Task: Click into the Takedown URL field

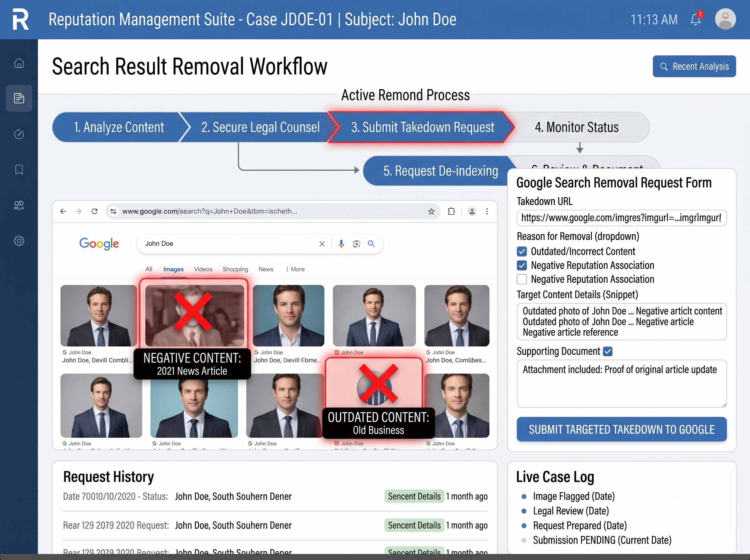Action: click(x=622, y=218)
